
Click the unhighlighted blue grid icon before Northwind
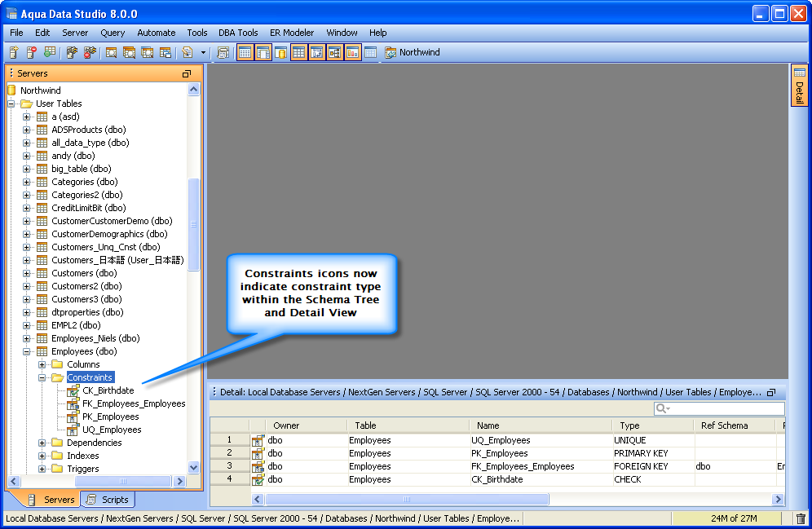pos(370,52)
